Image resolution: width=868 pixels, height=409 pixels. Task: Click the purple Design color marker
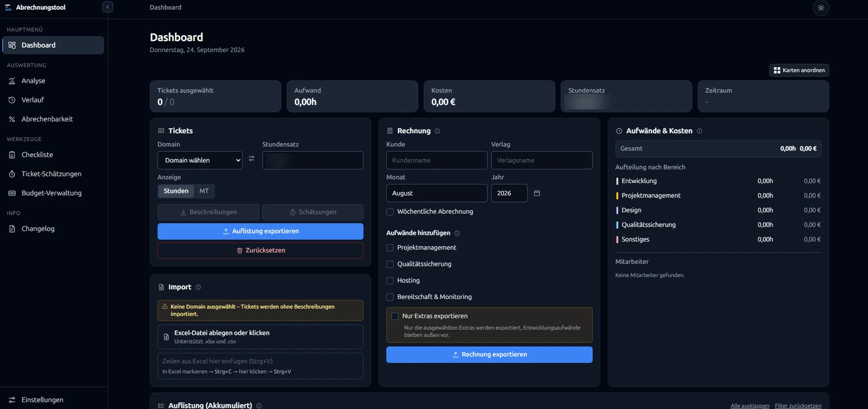(x=617, y=210)
